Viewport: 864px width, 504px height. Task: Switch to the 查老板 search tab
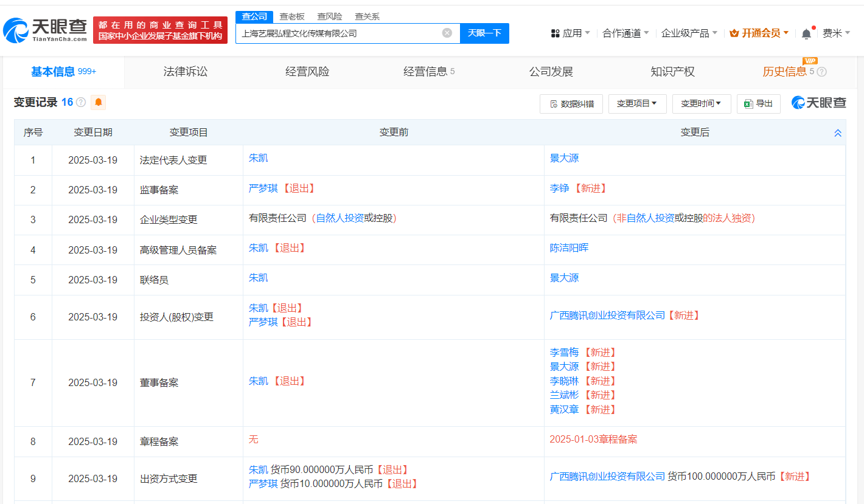pos(292,16)
